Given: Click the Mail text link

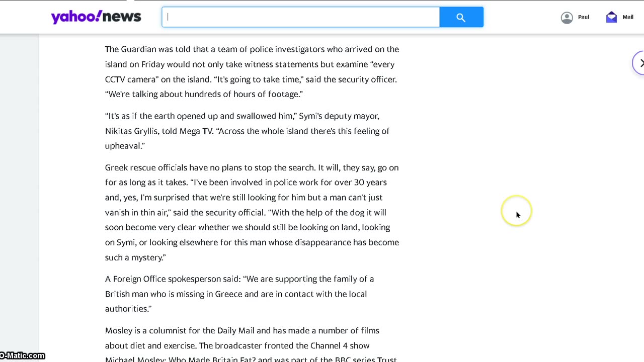Looking at the screenshot, I should tap(628, 17).
